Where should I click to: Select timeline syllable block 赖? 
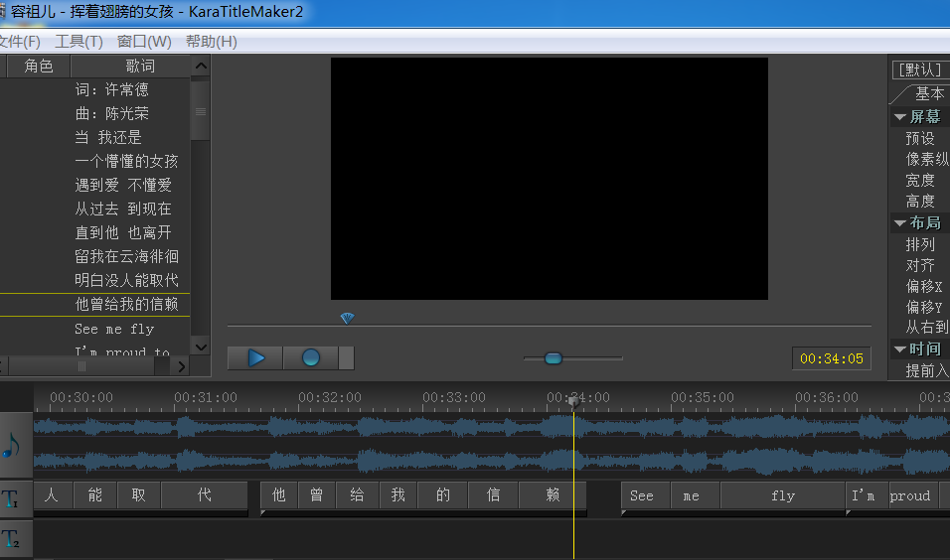553,495
